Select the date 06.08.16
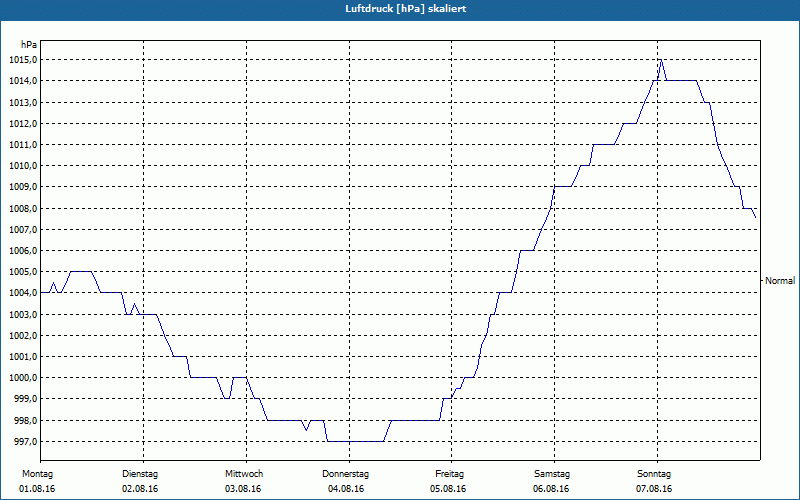This screenshot has width=800, height=500. (x=551, y=489)
